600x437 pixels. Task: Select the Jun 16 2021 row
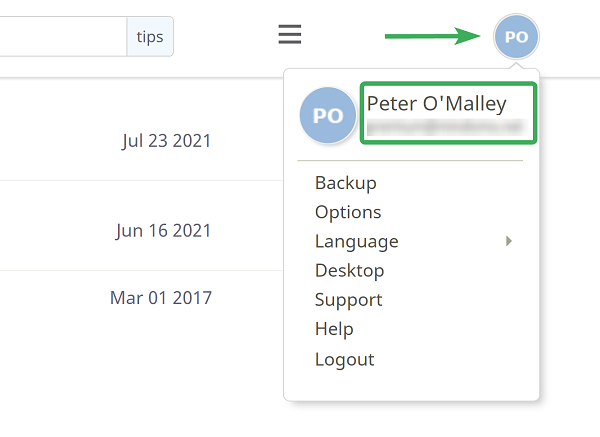142,230
